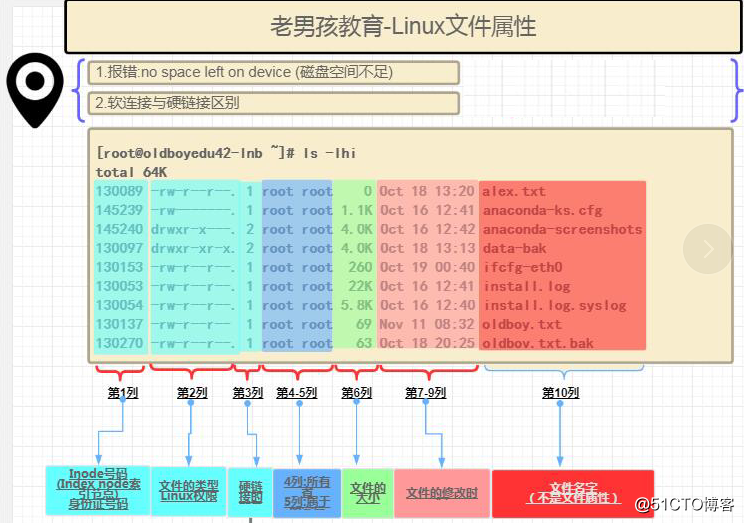Click the 第4-5列 column label

pyautogui.click(x=298, y=393)
